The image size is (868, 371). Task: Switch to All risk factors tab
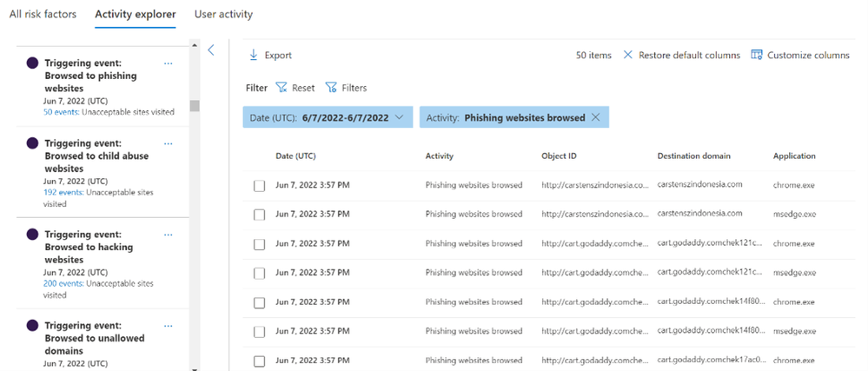coord(43,14)
